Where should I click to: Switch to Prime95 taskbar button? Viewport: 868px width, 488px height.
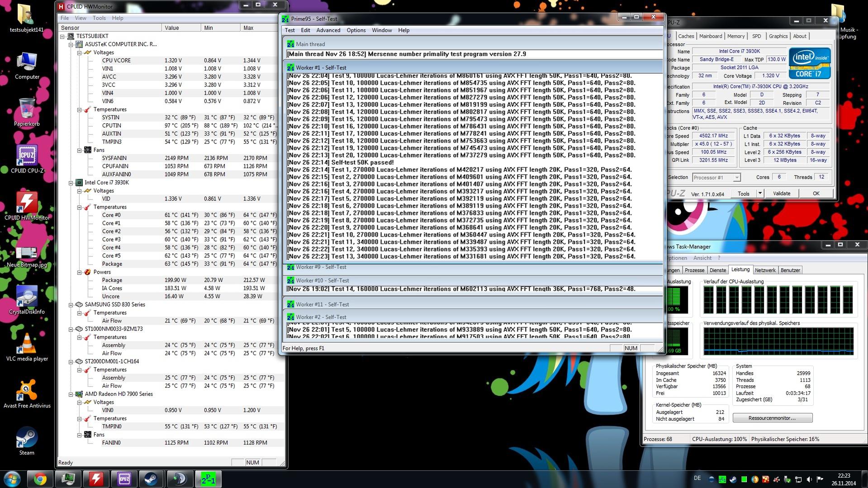208,479
